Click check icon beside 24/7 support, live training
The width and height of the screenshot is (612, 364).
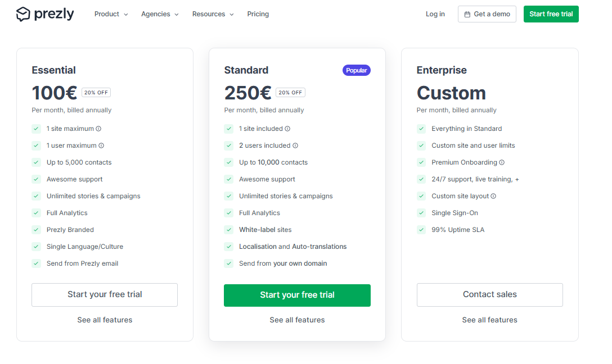coord(421,179)
